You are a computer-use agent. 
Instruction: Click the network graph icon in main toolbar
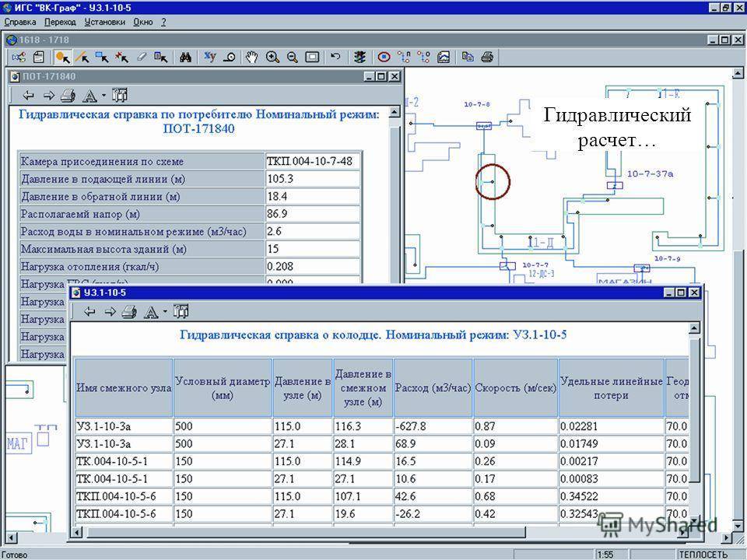(x=19, y=57)
